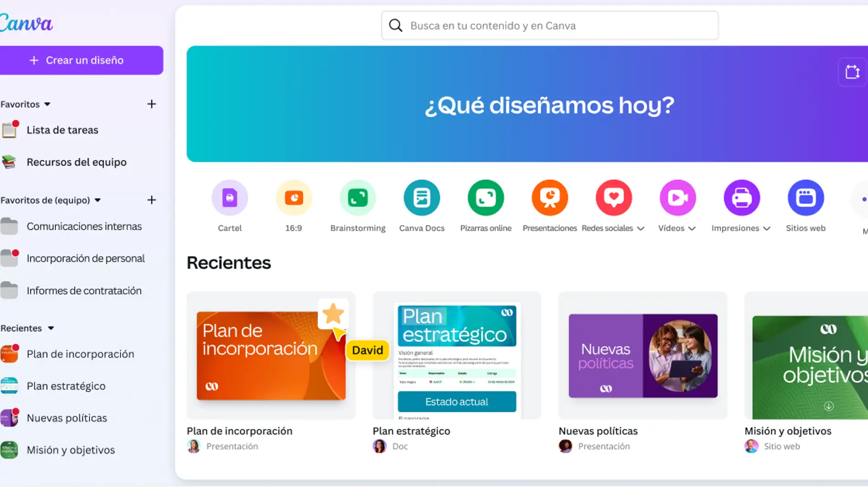This screenshot has width=868, height=488.
Task: Click the resize icon on the banner
Action: [852, 72]
